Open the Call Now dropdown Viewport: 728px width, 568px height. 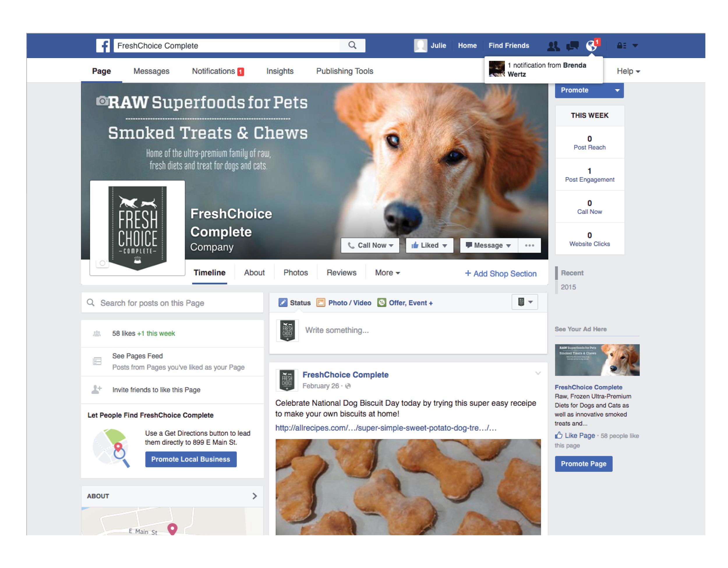pyautogui.click(x=370, y=246)
